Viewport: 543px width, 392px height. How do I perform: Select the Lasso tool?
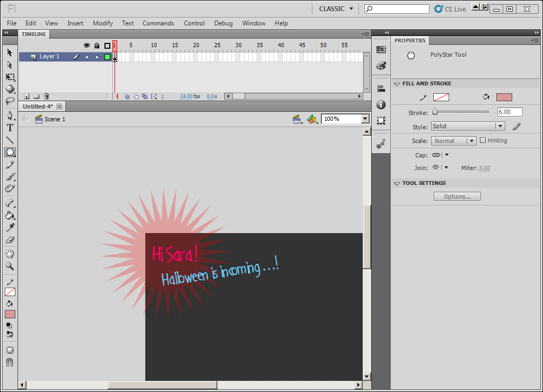coord(10,101)
